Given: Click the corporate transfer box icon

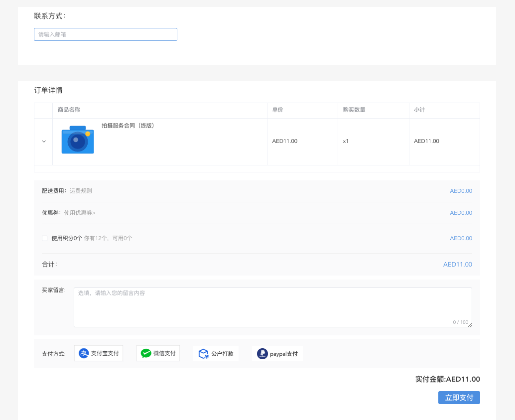Looking at the screenshot, I should point(203,354).
